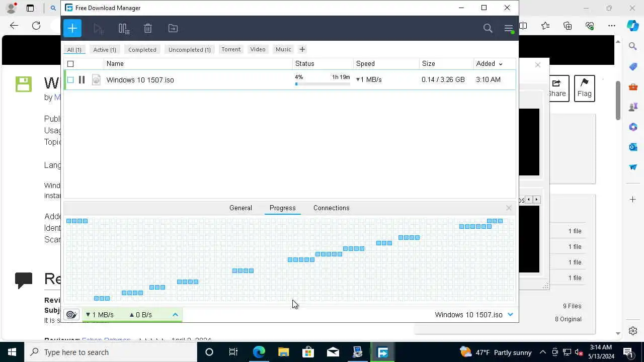Click the 0.14 / 3.26 GB size value
Image resolution: width=644 pixels, height=362 pixels.
(443, 79)
